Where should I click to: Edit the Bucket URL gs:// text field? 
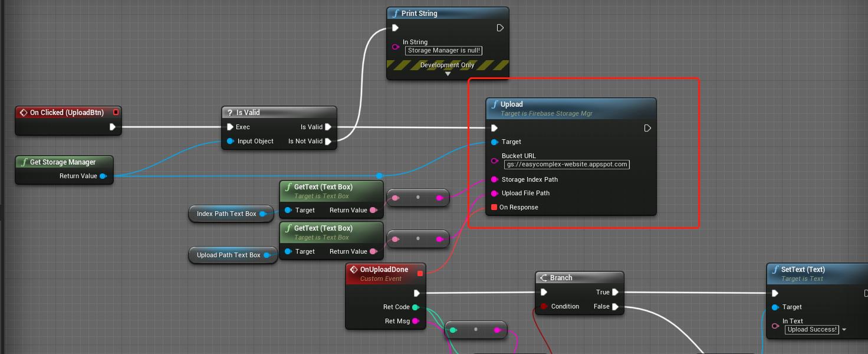567,165
